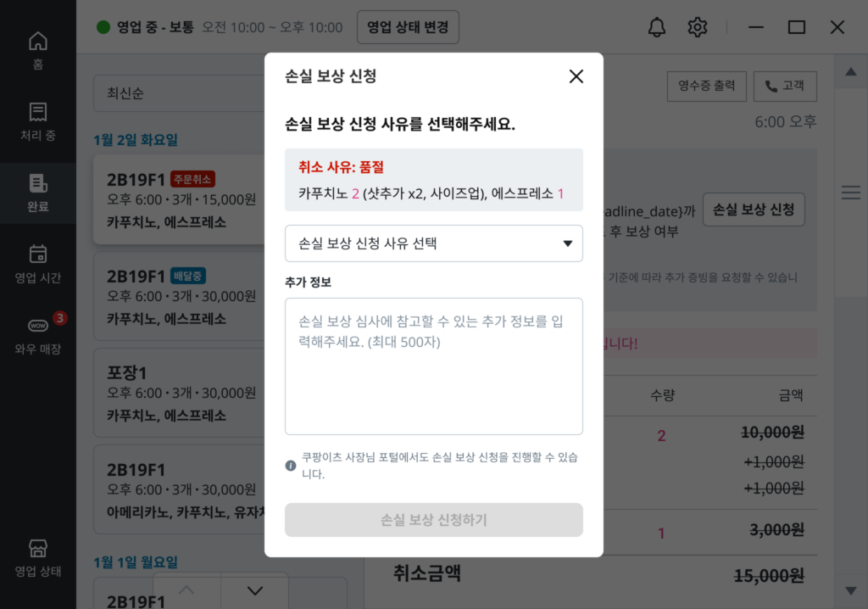Click into the 추가 정보 text area
Viewport: 868px width, 609px height.
(433, 366)
